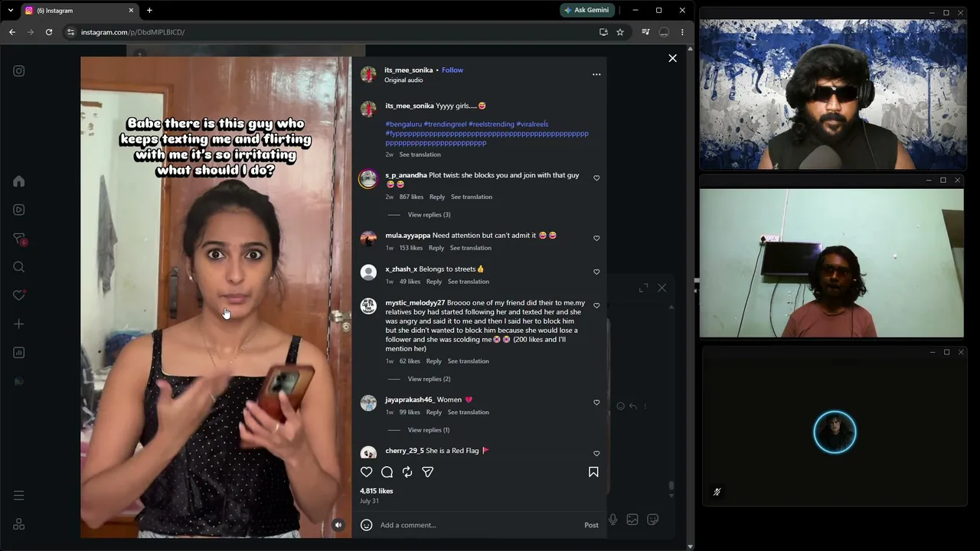Click the Create plus icon in sidebar
This screenshot has height=551, width=980.
click(19, 324)
